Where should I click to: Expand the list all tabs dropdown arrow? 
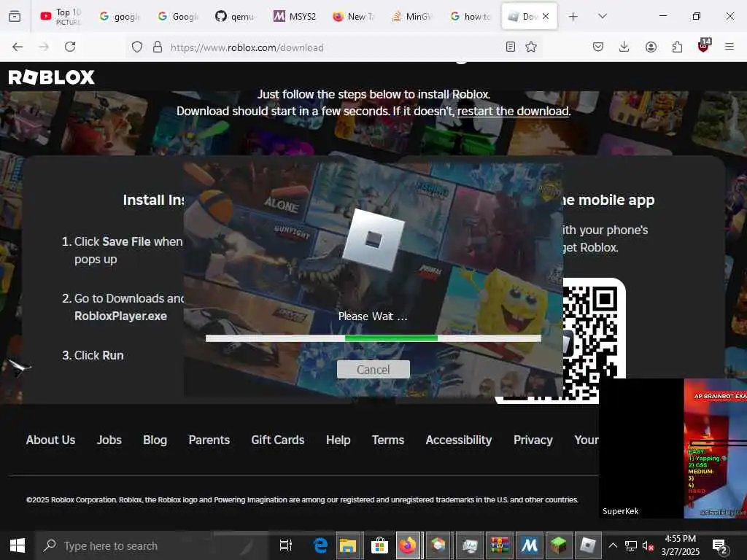coord(603,16)
